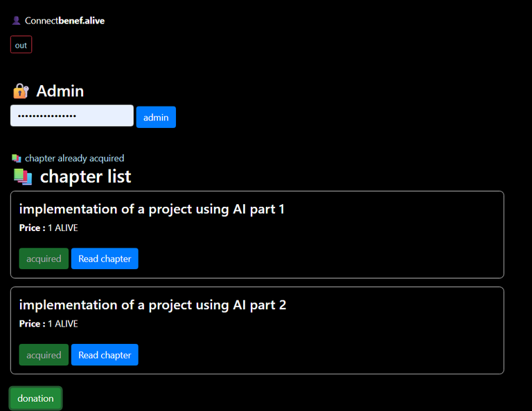Viewport: 532px width, 411px height.
Task: Click the 'acquired' button for part 2
Action: [44, 355]
